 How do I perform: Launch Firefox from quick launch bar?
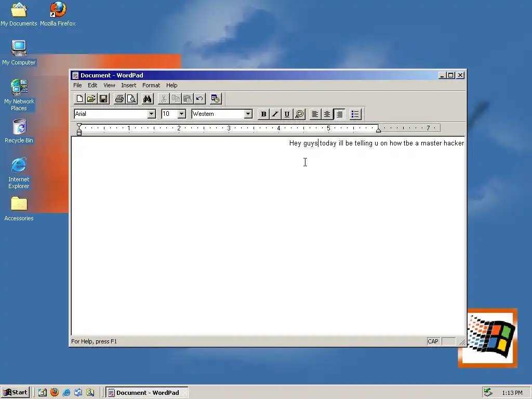coord(54,393)
